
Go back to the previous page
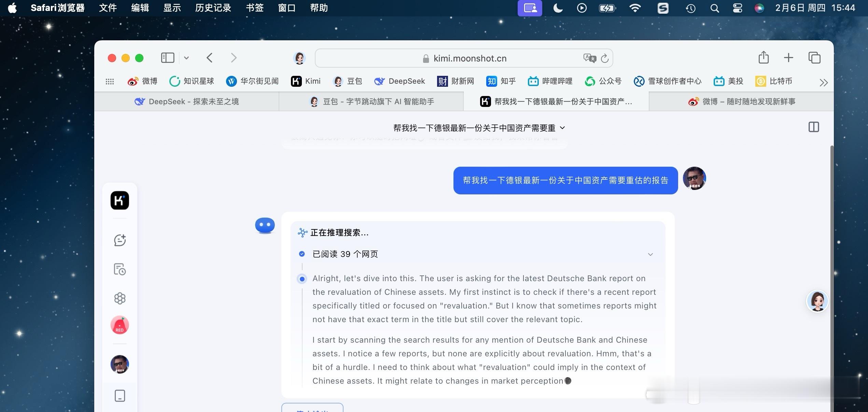tap(210, 58)
